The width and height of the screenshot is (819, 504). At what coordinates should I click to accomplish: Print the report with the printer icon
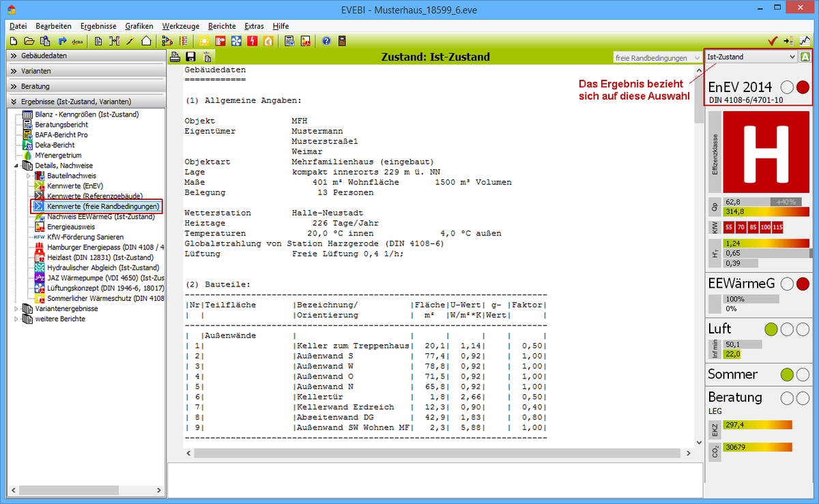pos(175,57)
